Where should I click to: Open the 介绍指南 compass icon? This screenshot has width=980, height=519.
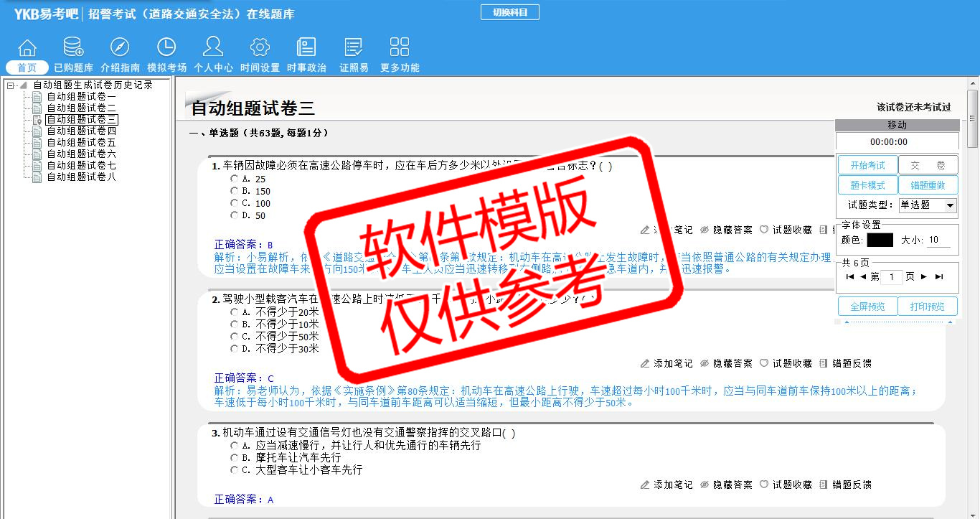[x=120, y=48]
